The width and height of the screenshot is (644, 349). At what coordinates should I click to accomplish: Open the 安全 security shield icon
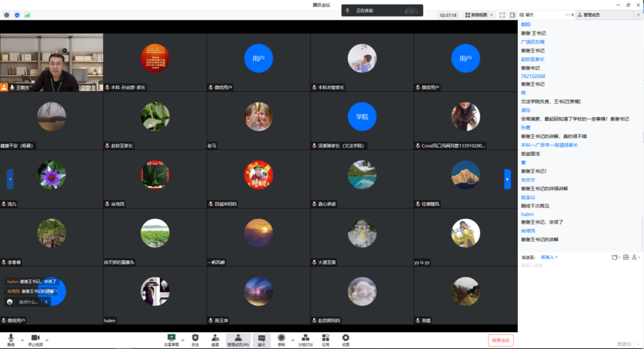tap(195, 339)
